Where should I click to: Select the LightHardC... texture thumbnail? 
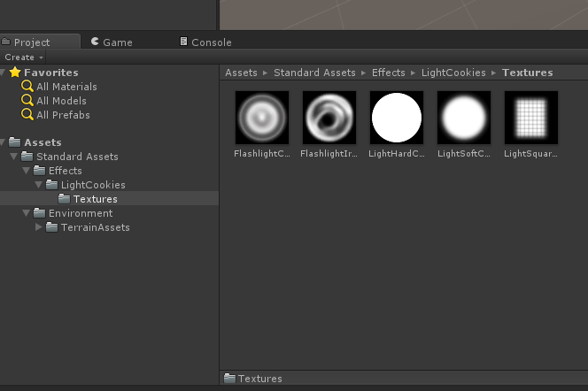pos(397,118)
